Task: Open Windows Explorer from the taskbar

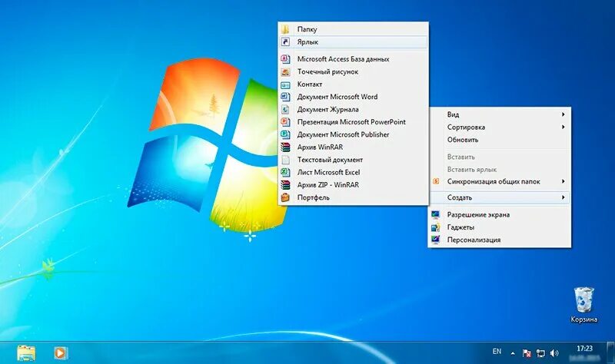Action: 26,352
